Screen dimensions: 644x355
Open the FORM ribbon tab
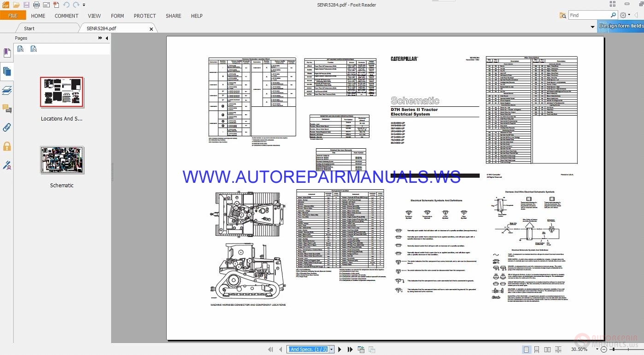tap(117, 16)
